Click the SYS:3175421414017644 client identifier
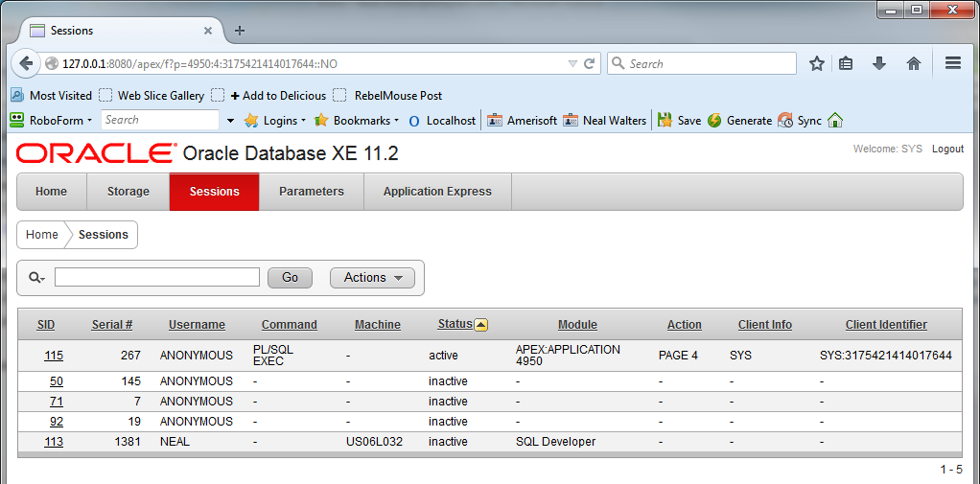This screenshot has height=484, width=980. pyautogui.click(x=886, y=356)
